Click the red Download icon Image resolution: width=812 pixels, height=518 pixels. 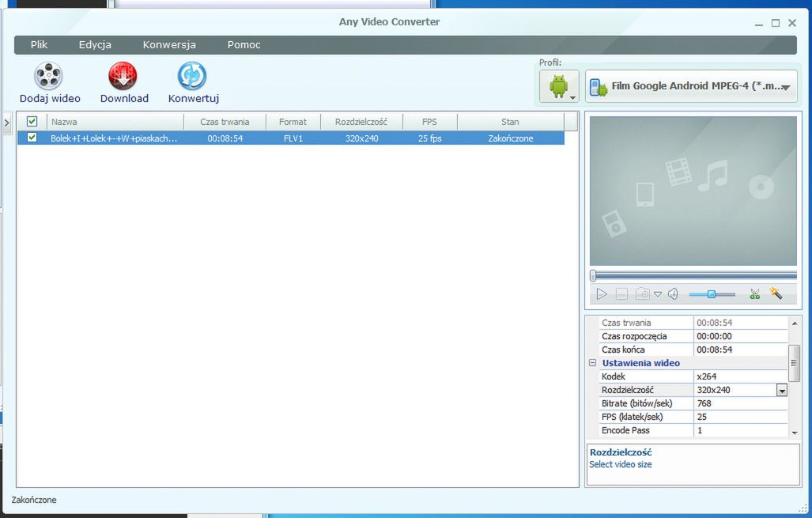pos(123,76)
